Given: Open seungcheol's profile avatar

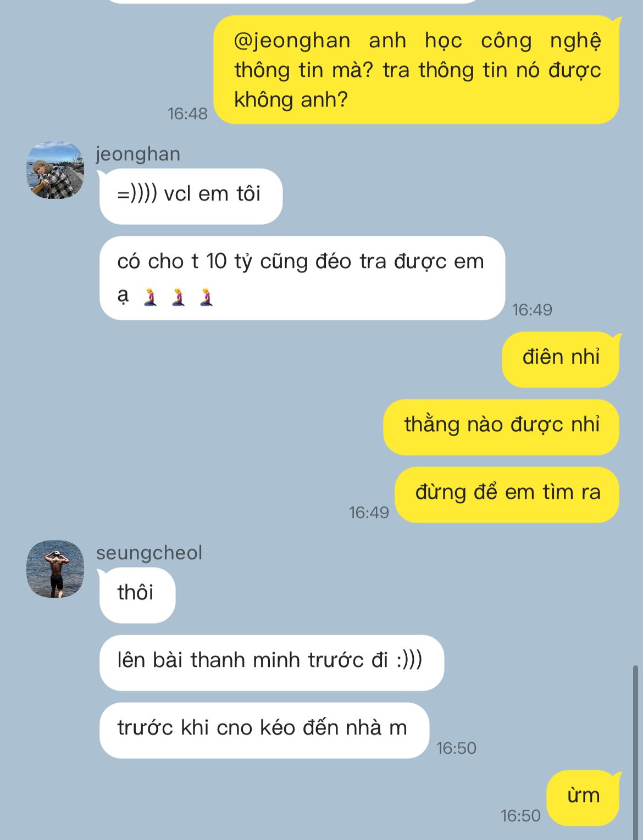Looking at the screenshot, I should (x=55, y=569).
